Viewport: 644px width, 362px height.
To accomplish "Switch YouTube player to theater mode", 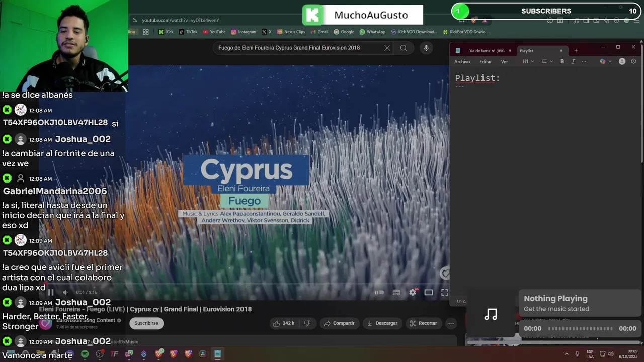I will (x=429, y=292).
